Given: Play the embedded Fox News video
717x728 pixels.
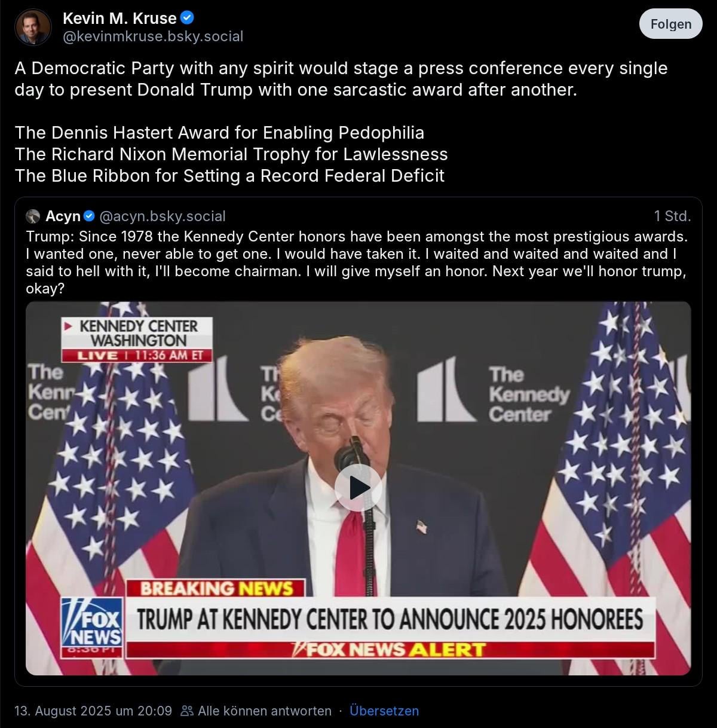Looking at the screenshot, I should (358, 488).
